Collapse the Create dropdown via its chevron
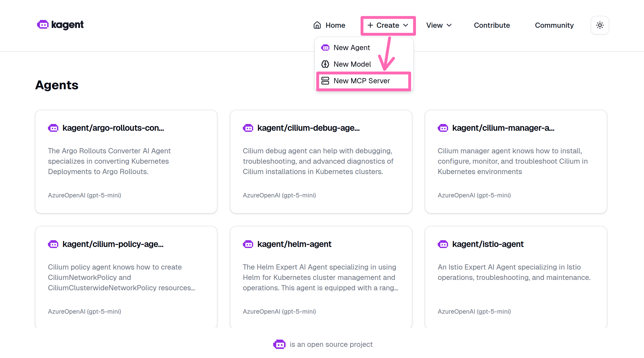The width and height of the screenshot is (644, 358). point(406,25)
